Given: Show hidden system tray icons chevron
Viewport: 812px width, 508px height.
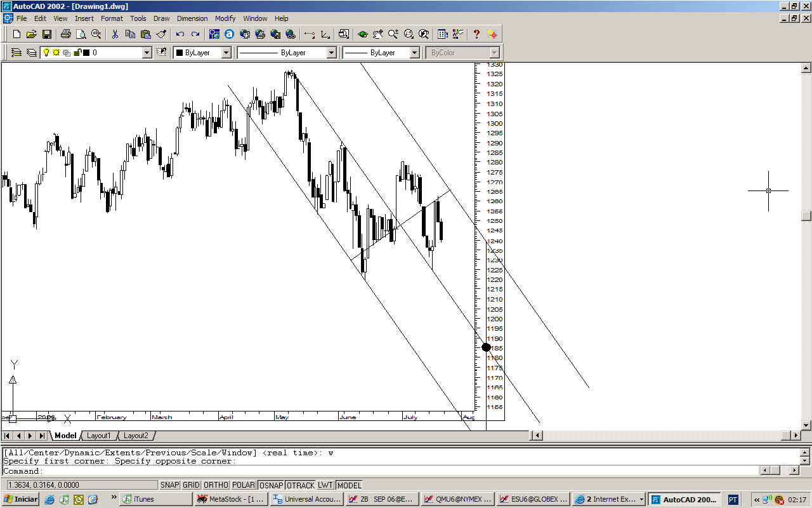Looking at the screenshot, I should point(757,500).
